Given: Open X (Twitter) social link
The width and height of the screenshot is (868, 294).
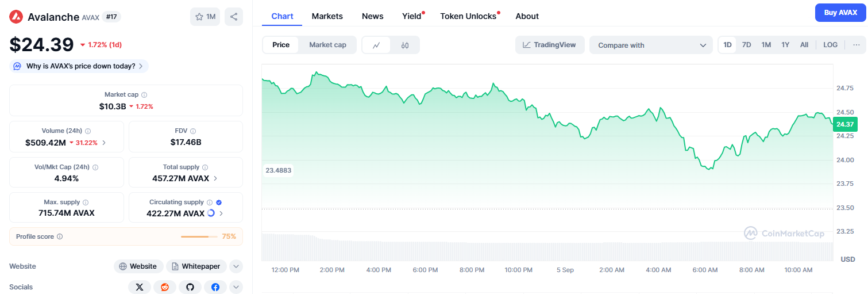Looking at the screenshot, I should (140, 287).
